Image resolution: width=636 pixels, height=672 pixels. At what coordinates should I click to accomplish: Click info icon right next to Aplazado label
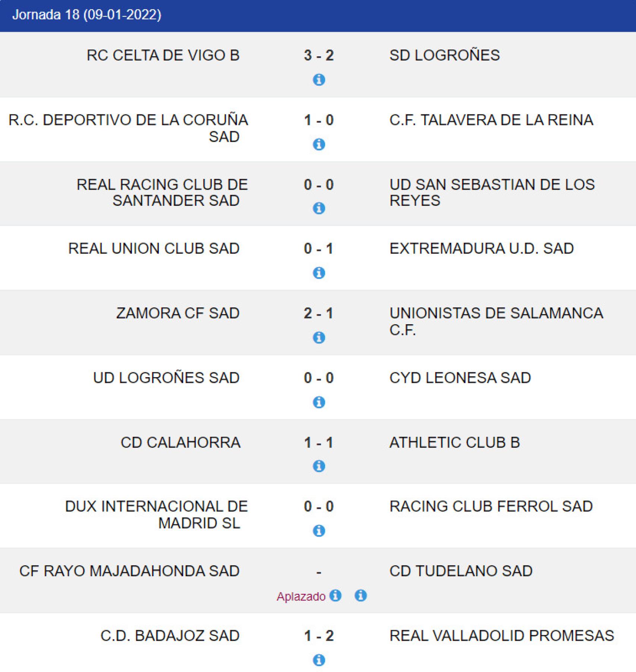[336, 596]
